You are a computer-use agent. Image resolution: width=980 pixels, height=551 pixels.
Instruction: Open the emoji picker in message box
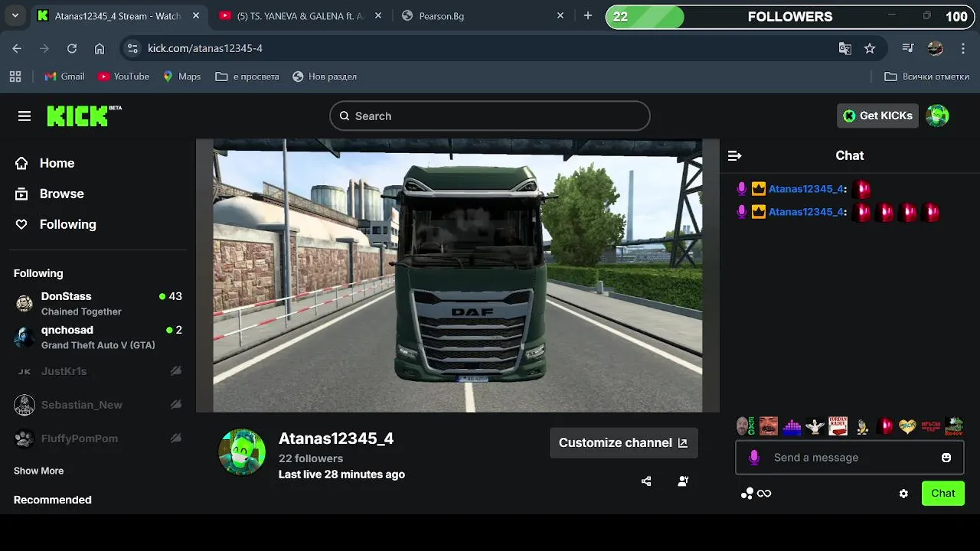click(946, 458)
